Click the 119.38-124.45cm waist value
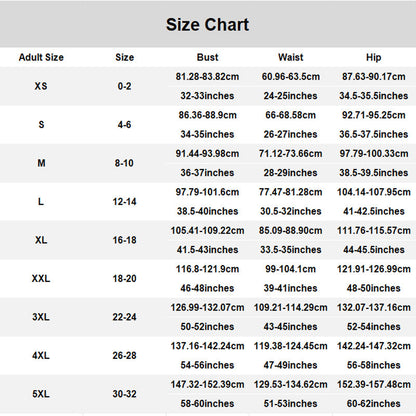The width and height of the screenshot is (416, 416). click(x=291, y=346)
